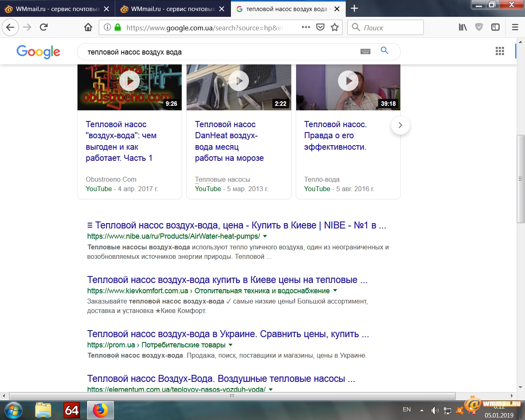The image size is (525, 420).
Task: Click the shield extension icon in the toolbar
Action: point(479,27)
